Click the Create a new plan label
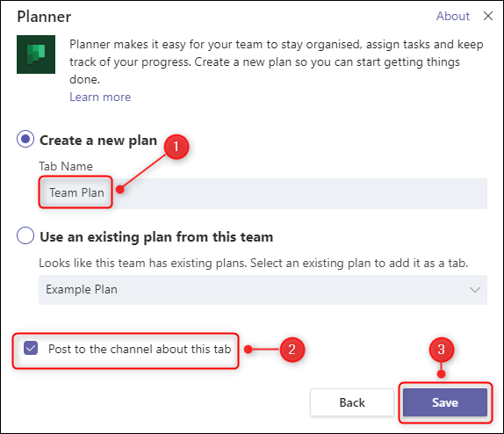The height and width of the screenshot is (434, 504). 98,141
